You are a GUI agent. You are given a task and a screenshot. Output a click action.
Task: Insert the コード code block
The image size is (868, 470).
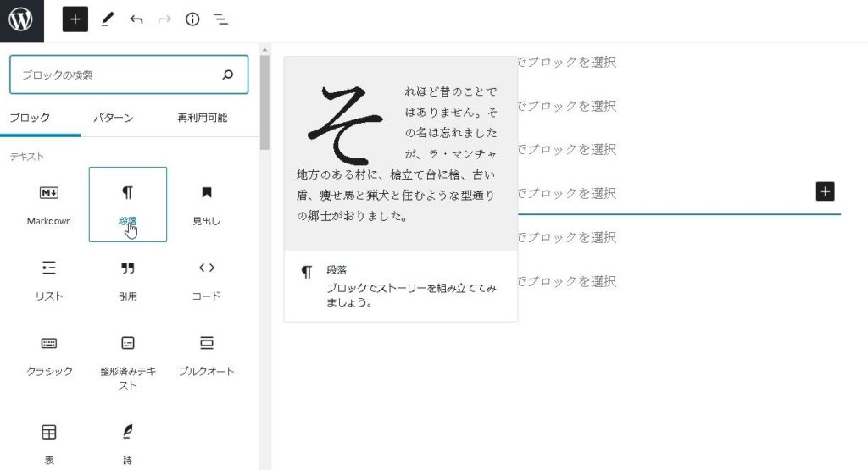[x=206, y=279]
